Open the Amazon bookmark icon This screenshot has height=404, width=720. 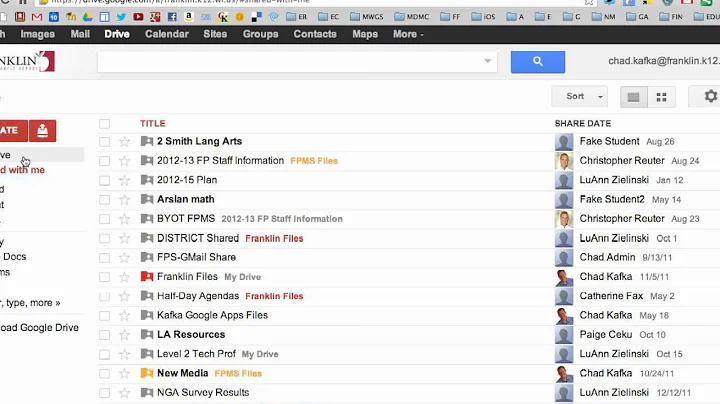[189, 17]
